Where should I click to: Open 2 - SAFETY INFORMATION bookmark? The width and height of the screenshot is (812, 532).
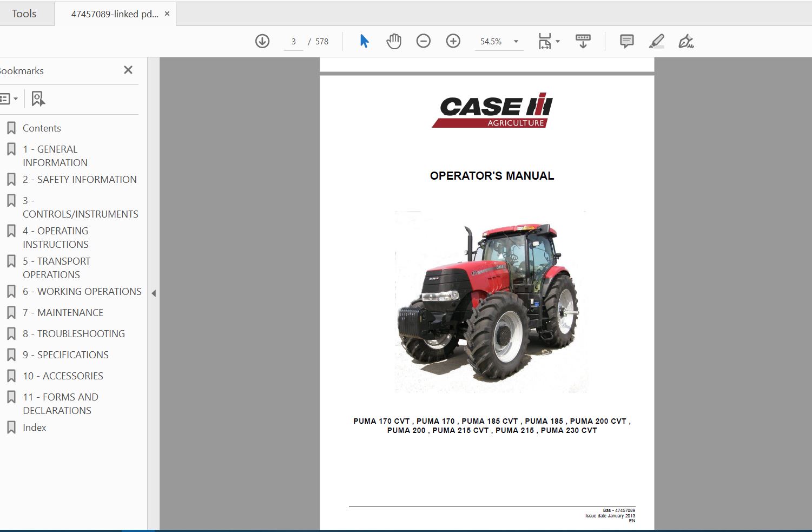pyautogui.click(x=80, y=179)
